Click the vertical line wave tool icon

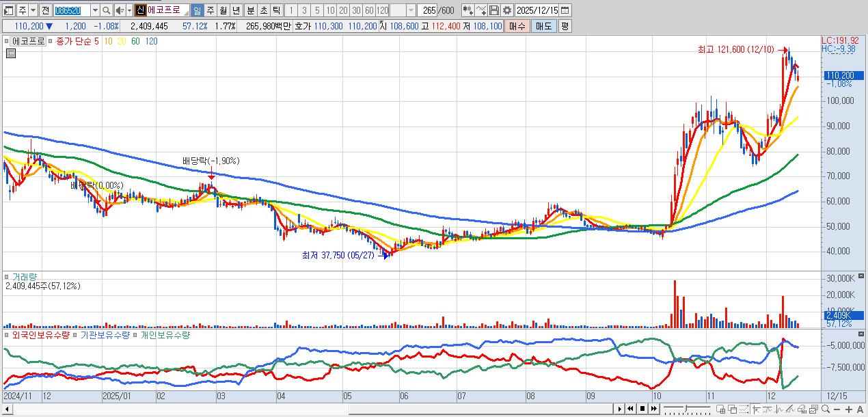pyautogui.click(x=778, y=409)
